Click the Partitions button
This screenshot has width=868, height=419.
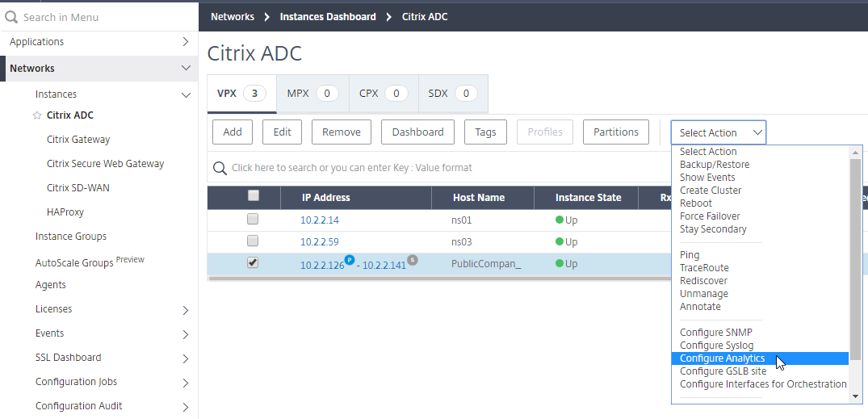(616, 132)
